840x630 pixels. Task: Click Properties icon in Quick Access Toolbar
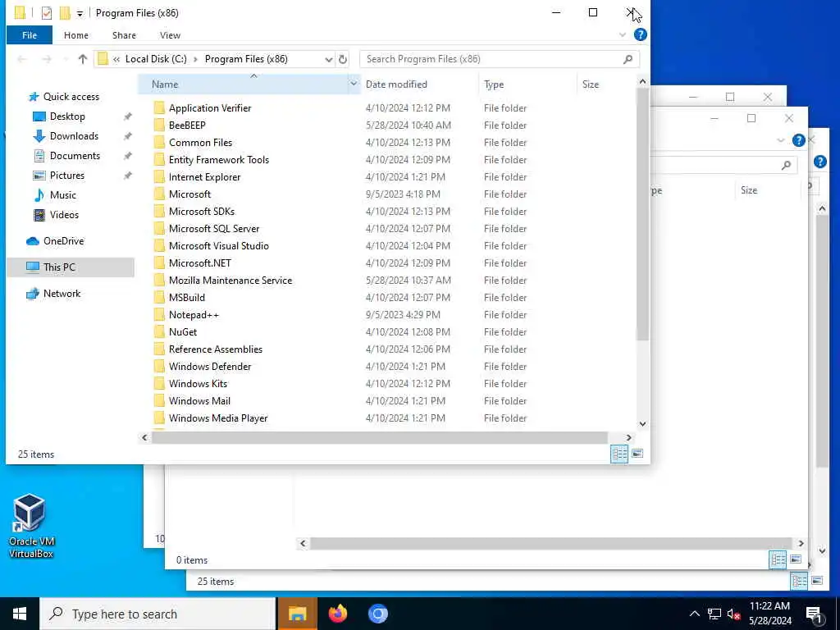coord(47,13)
